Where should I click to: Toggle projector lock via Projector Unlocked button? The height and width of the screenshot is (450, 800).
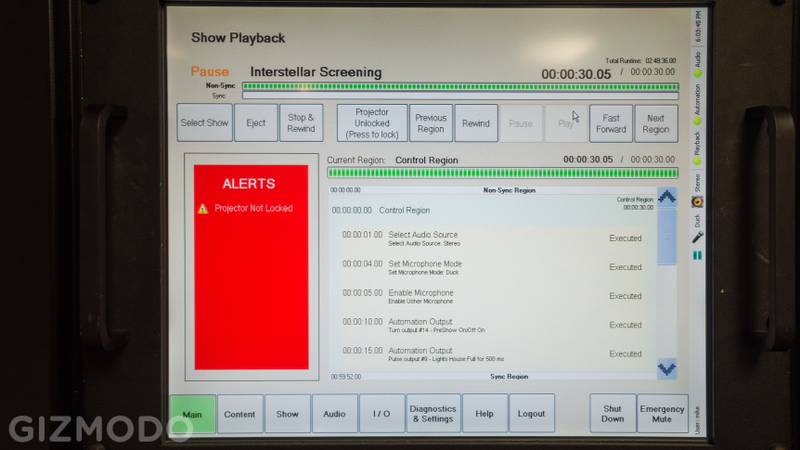[372, 123]
